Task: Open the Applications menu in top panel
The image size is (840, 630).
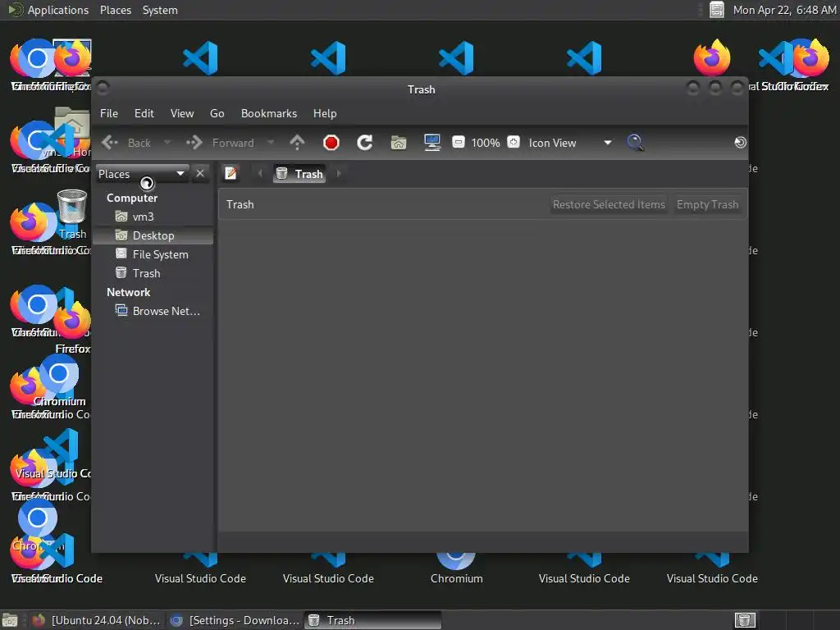Action: [48, 10]
